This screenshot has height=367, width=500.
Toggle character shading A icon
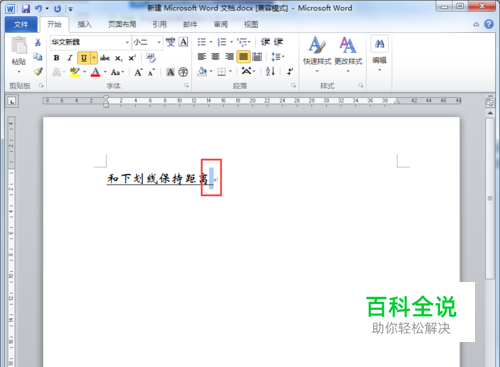[170, 72]
